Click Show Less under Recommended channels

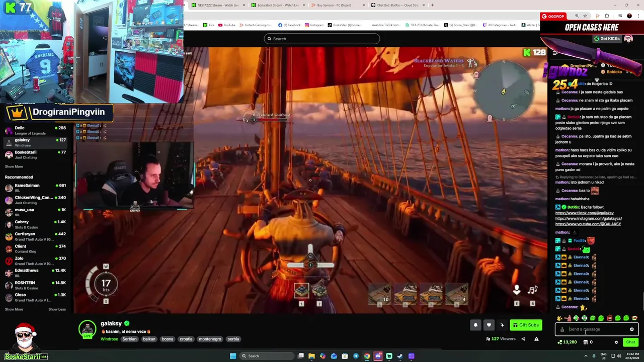(57, 309)
